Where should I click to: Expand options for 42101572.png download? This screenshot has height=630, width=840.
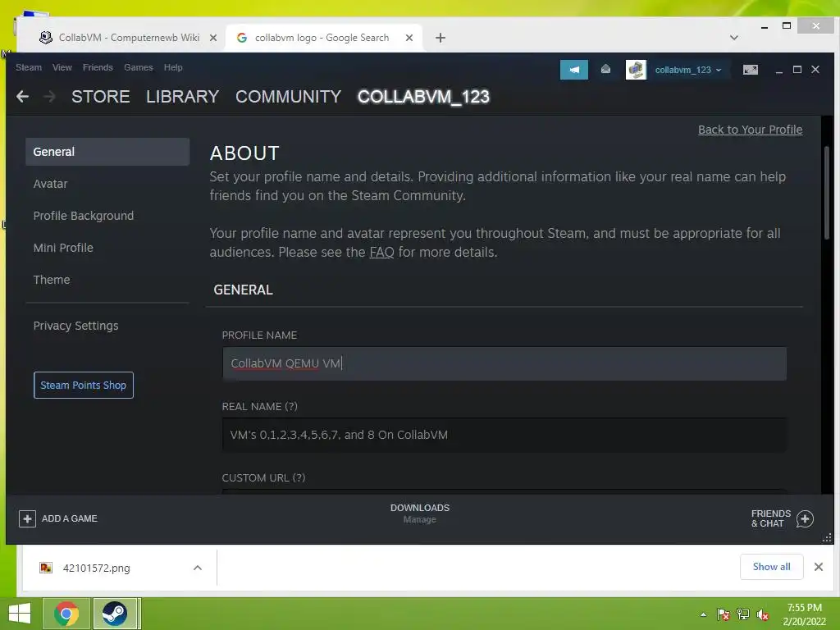[198, 568]
